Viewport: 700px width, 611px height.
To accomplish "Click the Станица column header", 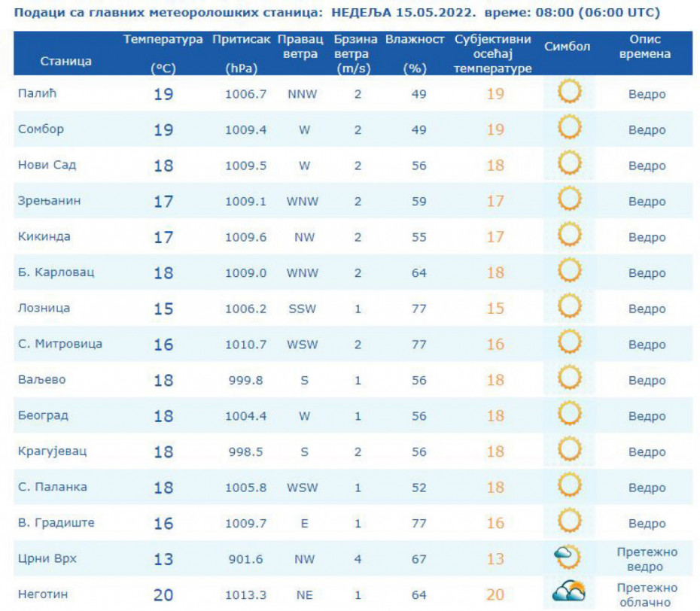I will click(66, 61).
